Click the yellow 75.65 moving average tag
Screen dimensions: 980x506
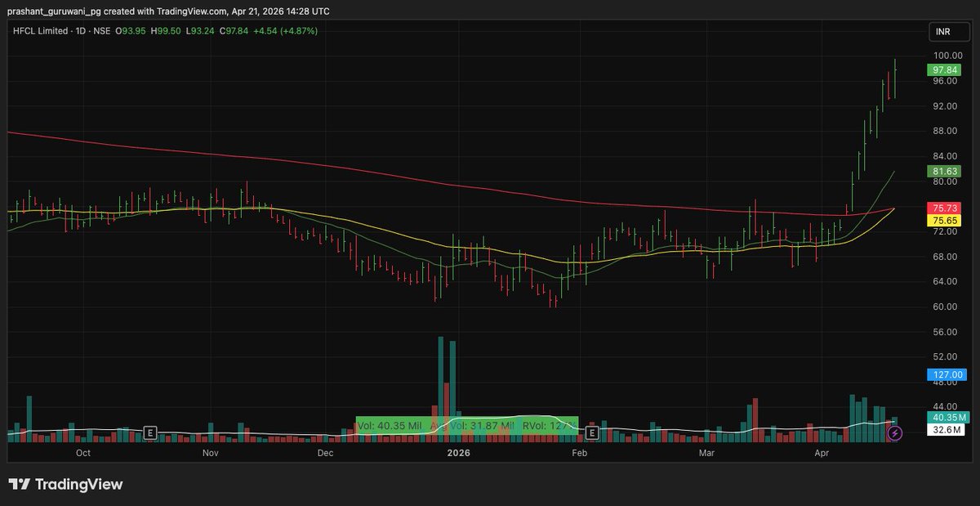tap(945, 221)
